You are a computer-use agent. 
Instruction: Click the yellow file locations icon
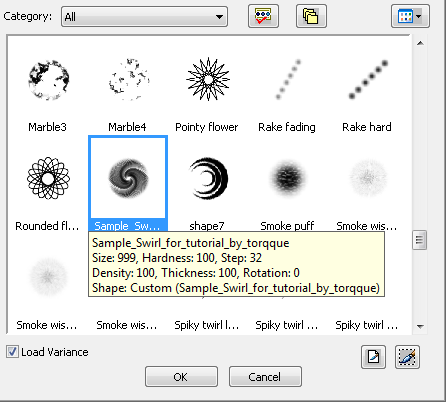pyautogui.click(x=311, y=16)
